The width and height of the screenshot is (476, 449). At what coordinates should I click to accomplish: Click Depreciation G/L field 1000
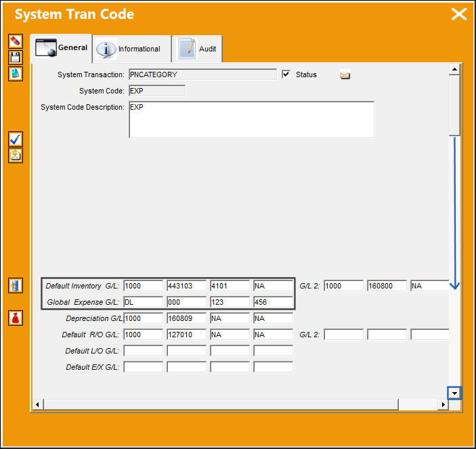point(144,318)
